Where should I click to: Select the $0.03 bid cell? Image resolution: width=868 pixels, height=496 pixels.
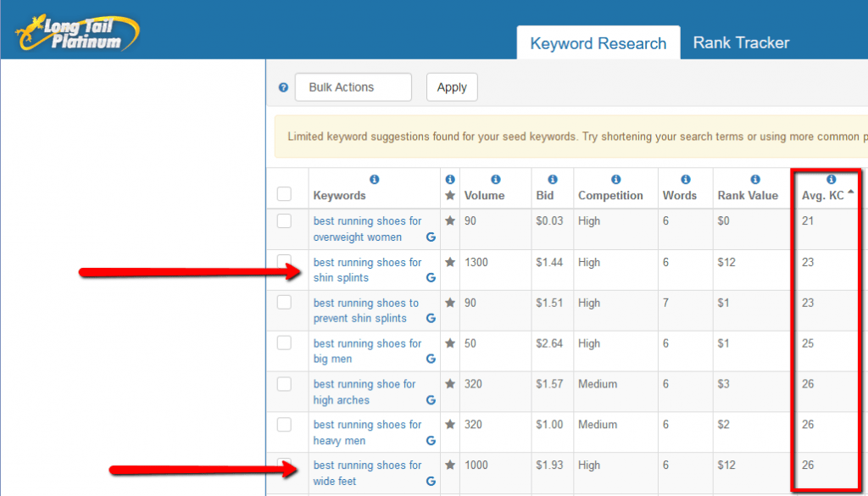pos(549,221)
